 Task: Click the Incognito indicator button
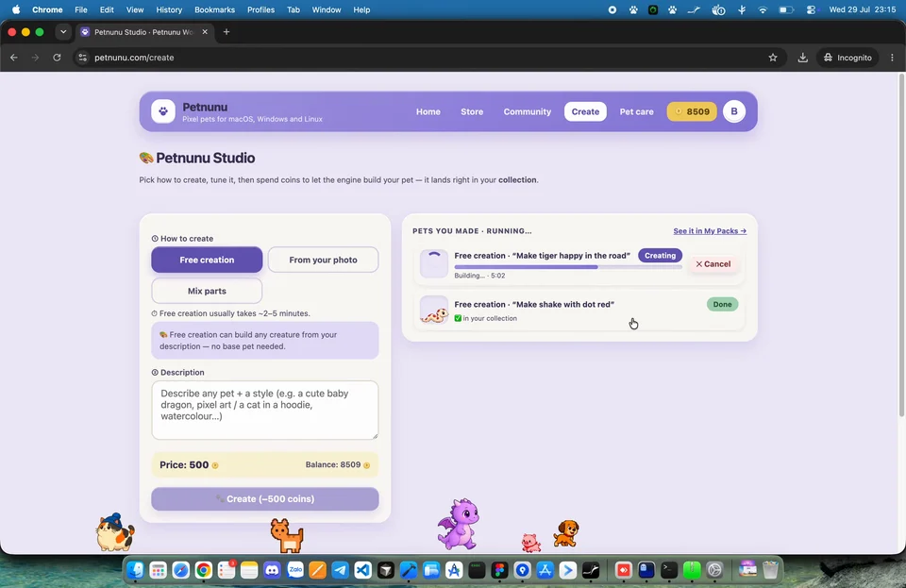point(847,58)
